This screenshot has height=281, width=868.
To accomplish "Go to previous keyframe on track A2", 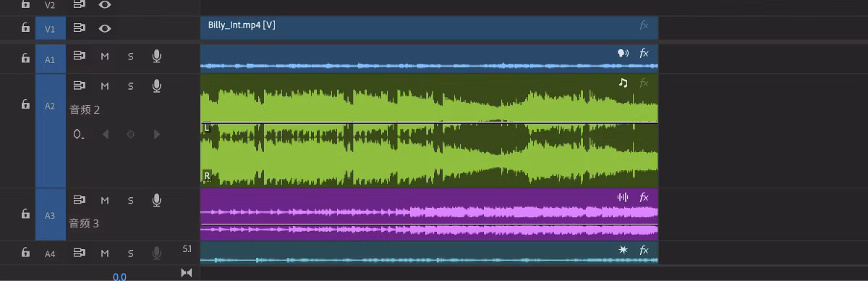I will point(105,134).
